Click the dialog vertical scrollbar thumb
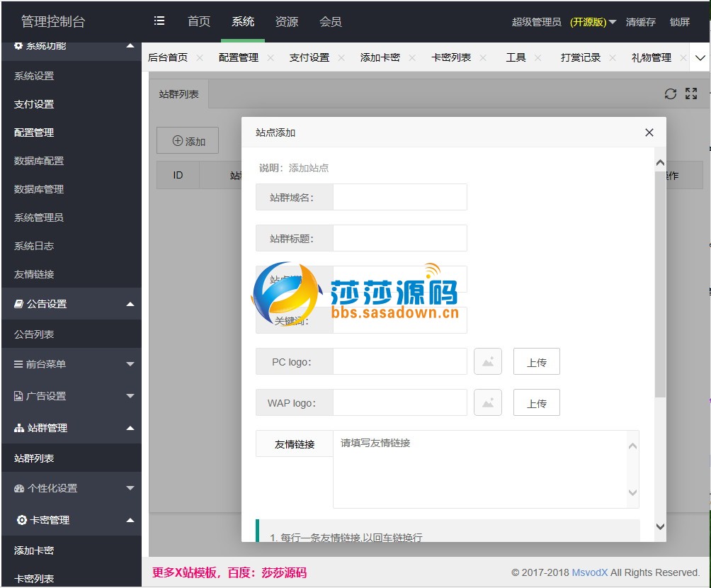 (660, 285)
